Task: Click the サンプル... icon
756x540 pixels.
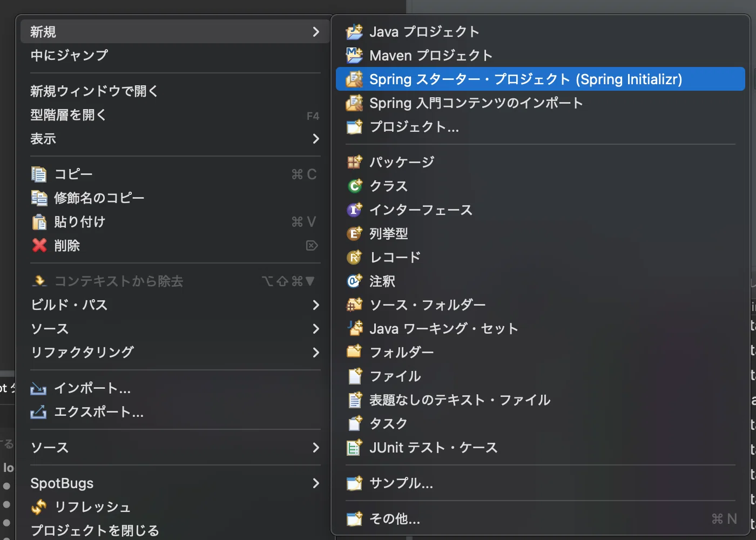Action: pos(354,483)
